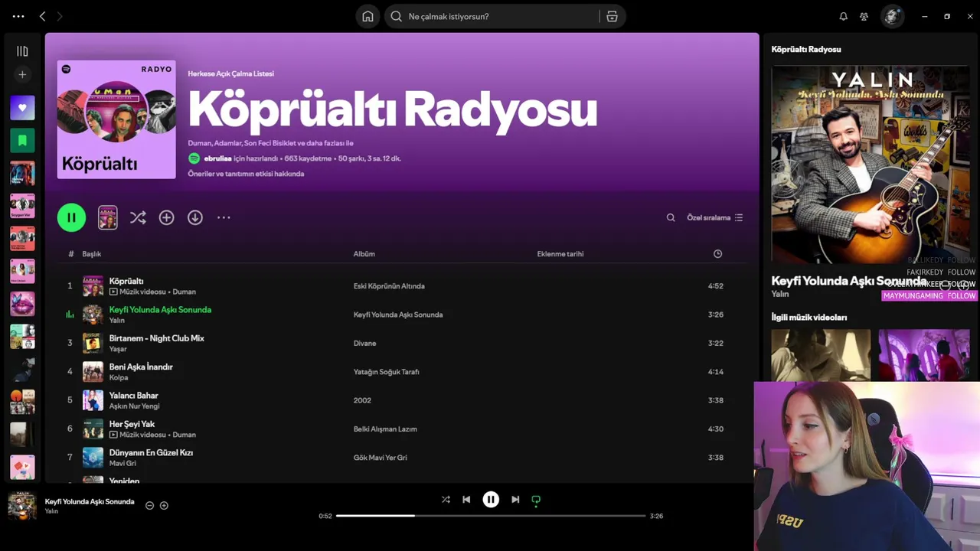980x551 pixels.
Task: Open artist Duman under Köprüaltı track
Action: click(184, 292)
